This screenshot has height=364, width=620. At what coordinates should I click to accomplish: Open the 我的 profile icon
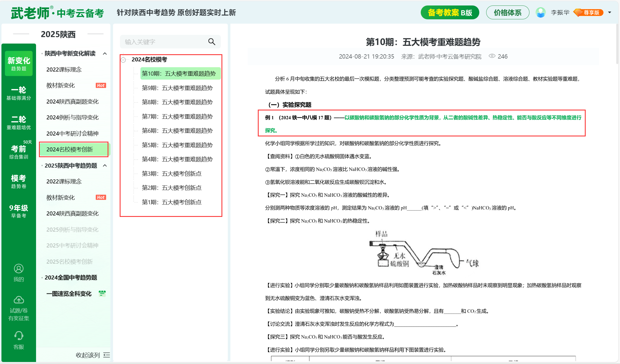coord(19,269)
